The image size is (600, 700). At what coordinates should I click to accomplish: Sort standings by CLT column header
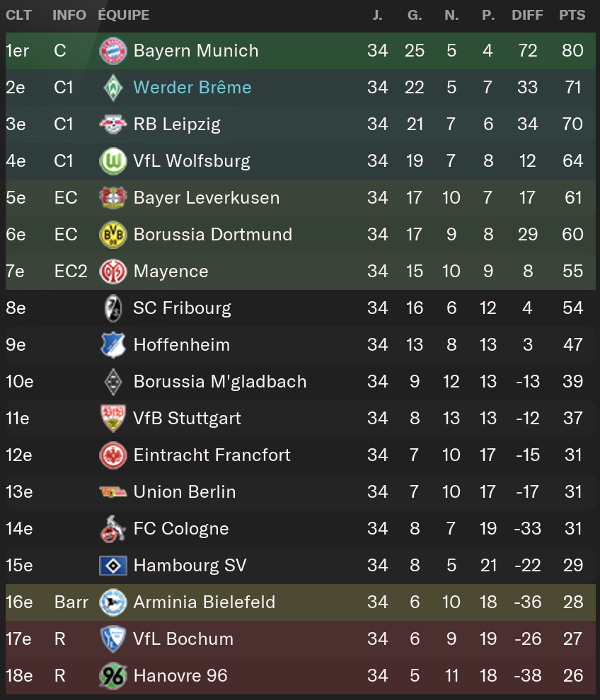[18, 15]
